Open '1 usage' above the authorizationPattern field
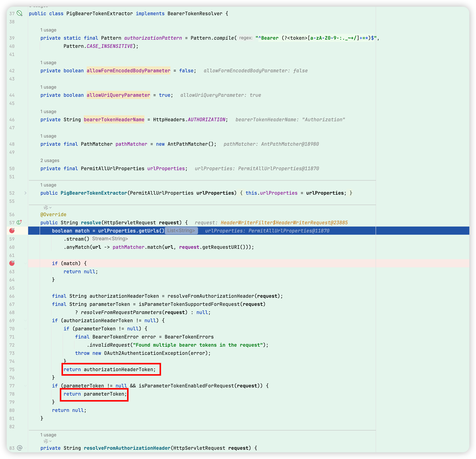This screenshot has width=476, height=459. (x=48, y=30)
